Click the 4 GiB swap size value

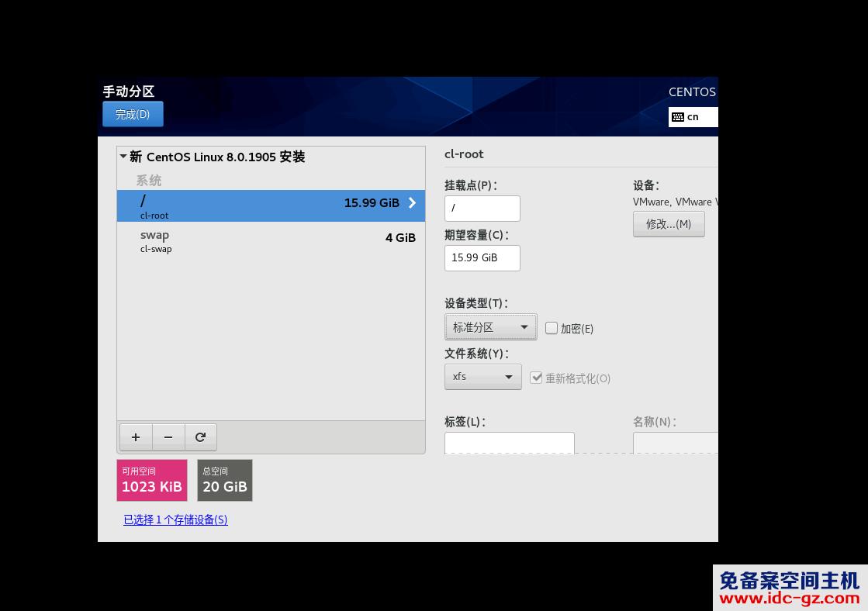click(x=400, y=237)
